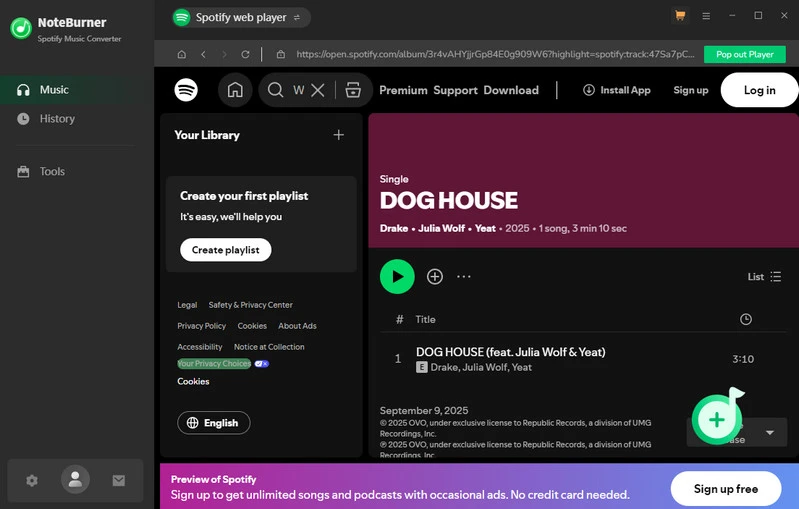Screen dimensions: 799x509
Task: Open the Legal link
Action: tap(187, 305)
